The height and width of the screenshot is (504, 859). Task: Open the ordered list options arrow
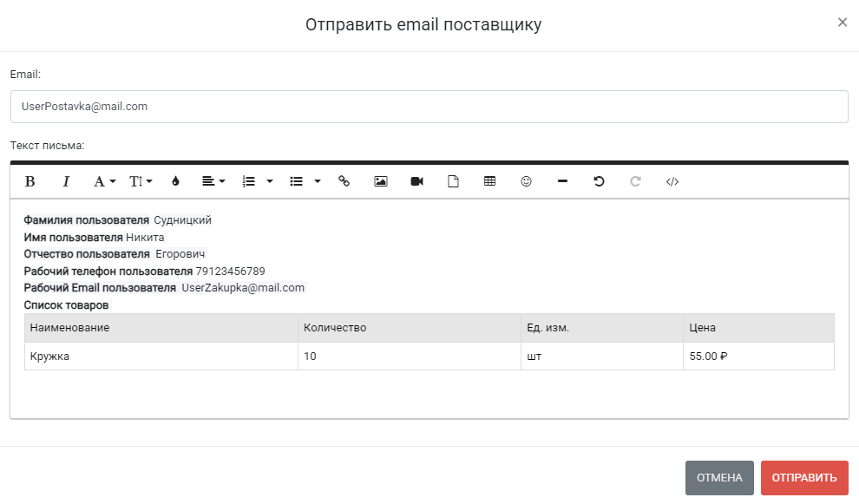pos(270,181)
